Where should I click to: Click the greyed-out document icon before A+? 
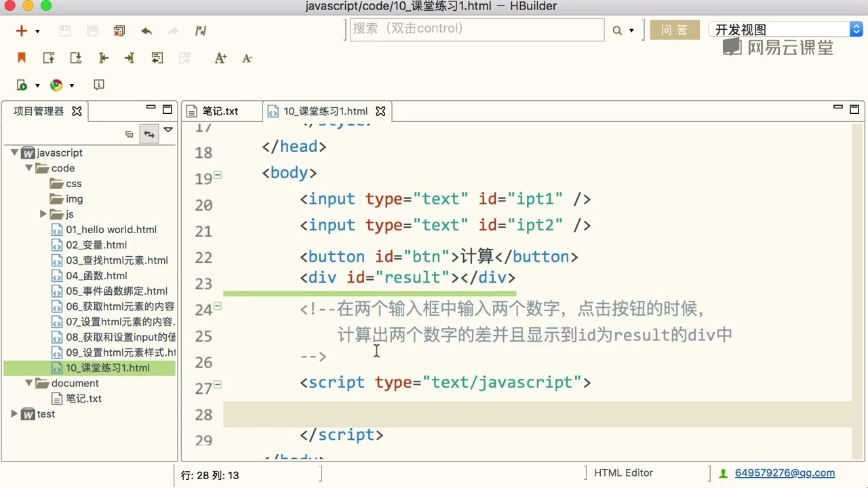point(184,58)
